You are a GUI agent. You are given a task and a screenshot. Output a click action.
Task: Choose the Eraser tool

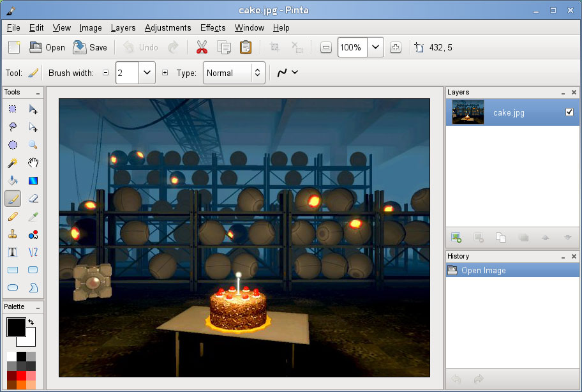tap(33, 199)
